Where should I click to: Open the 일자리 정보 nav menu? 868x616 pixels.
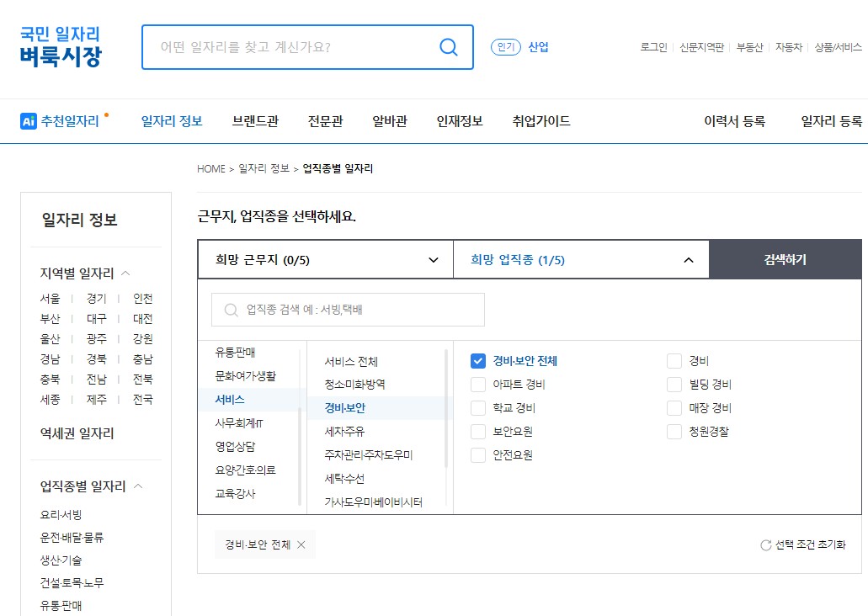[x=172, y=120]
